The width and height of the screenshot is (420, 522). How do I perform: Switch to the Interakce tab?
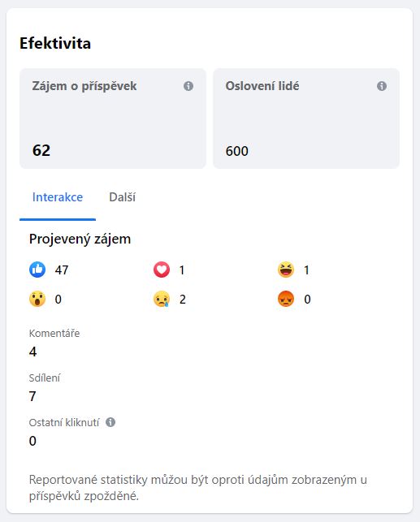[58, 197]
